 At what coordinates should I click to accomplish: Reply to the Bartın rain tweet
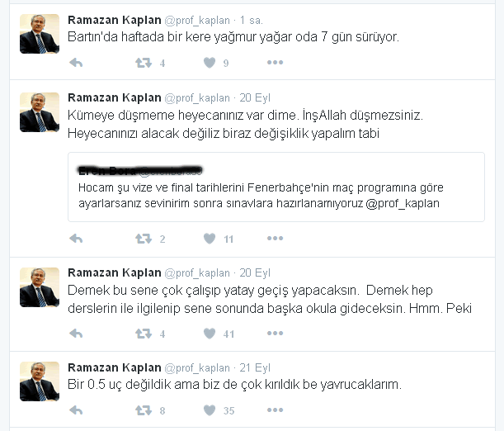76,63
